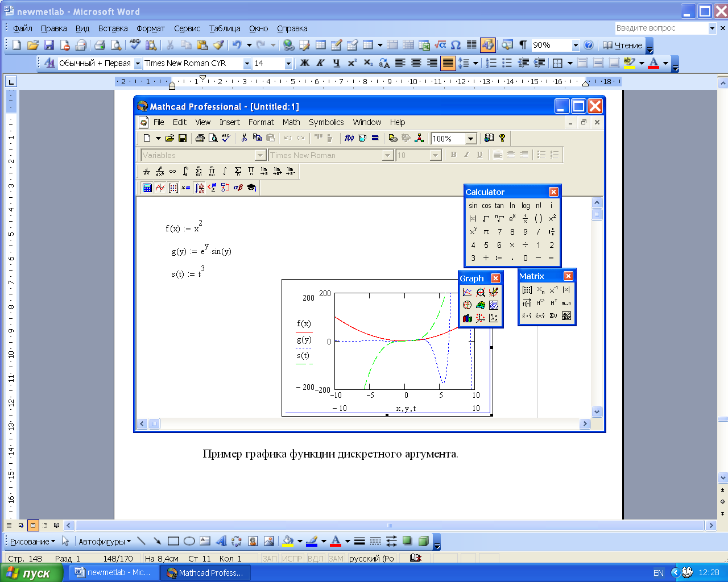Image resolution: width=728 pixels, height=582 pixels.
Task: Select the Oval drawing tool
Action: click(x=189, y=541)
